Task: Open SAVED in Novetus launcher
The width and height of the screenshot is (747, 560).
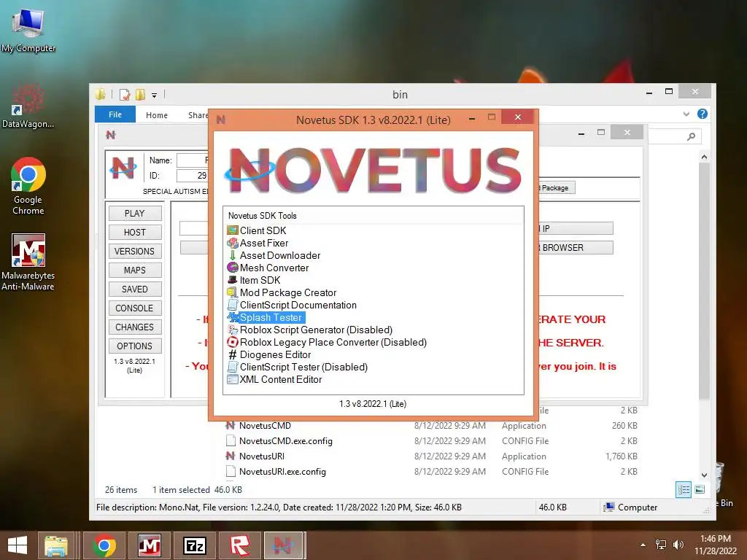Action: (x=135, y=289)
